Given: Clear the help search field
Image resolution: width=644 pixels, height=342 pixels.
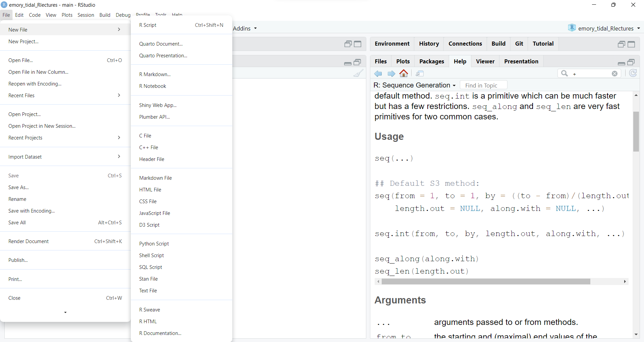Looking at the screenshot, I should pyautogui.click(x=614, y=74).
